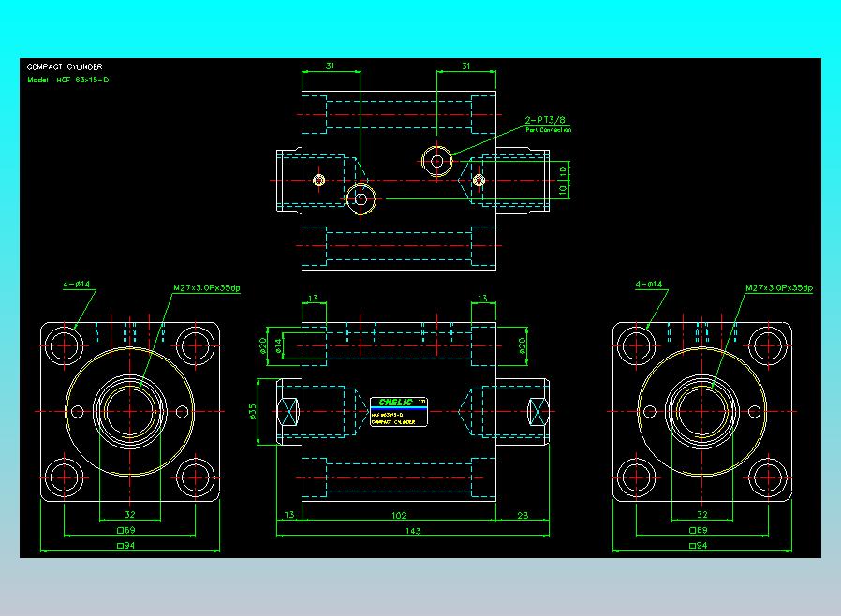The width and height of the screenshot is (841, 616).
Task: Click the left "31" dimension above top view
Action: (330, 66)
